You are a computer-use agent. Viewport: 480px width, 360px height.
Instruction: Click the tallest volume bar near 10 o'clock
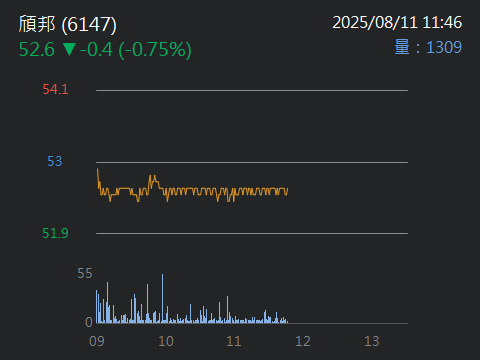[x=163, y=298]
